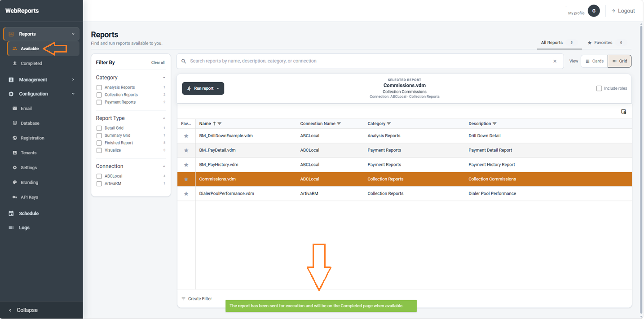Open the Run report dropdown
The width and height of the screenshot is (644, 319).
(203, 88)
